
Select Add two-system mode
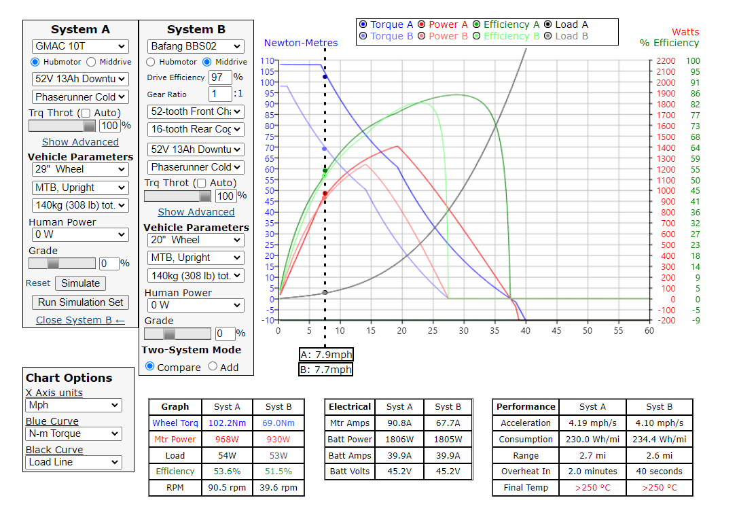pyautogui.click(x=213, y=367)
